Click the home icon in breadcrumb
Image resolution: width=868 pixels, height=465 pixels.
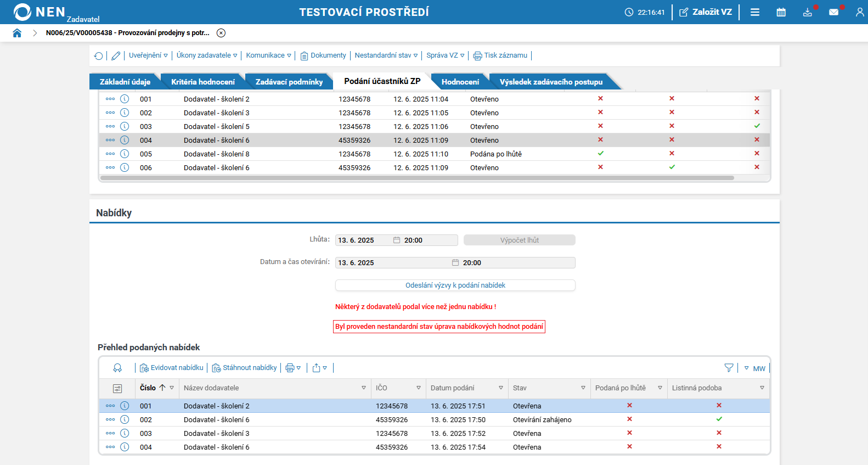click(17, 33)
